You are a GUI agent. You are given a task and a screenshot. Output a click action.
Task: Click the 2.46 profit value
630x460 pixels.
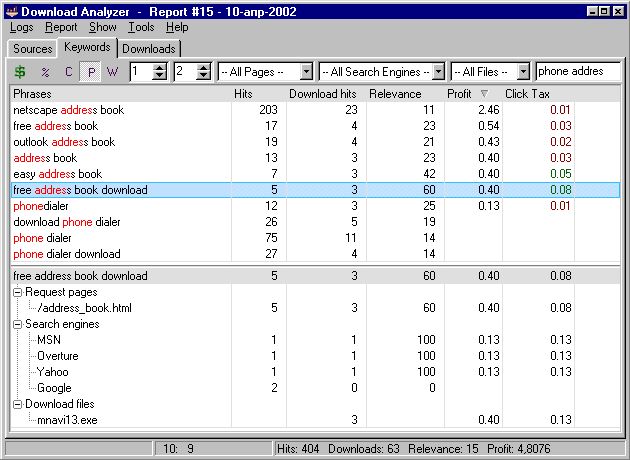tap(489, 110)
